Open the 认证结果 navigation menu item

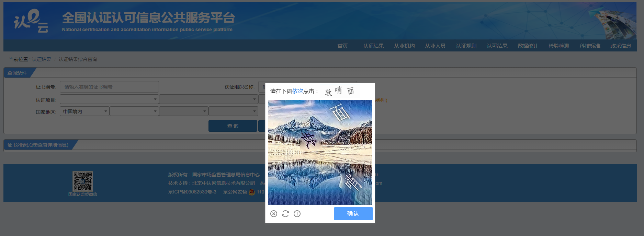pos(373,46)
